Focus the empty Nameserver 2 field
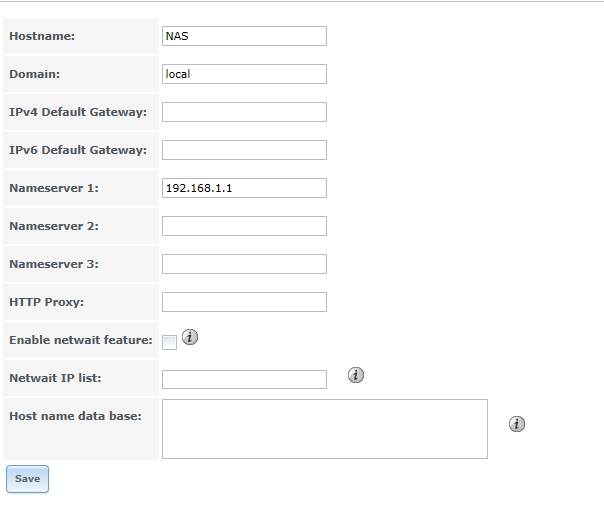 click(x=244, y=226)
